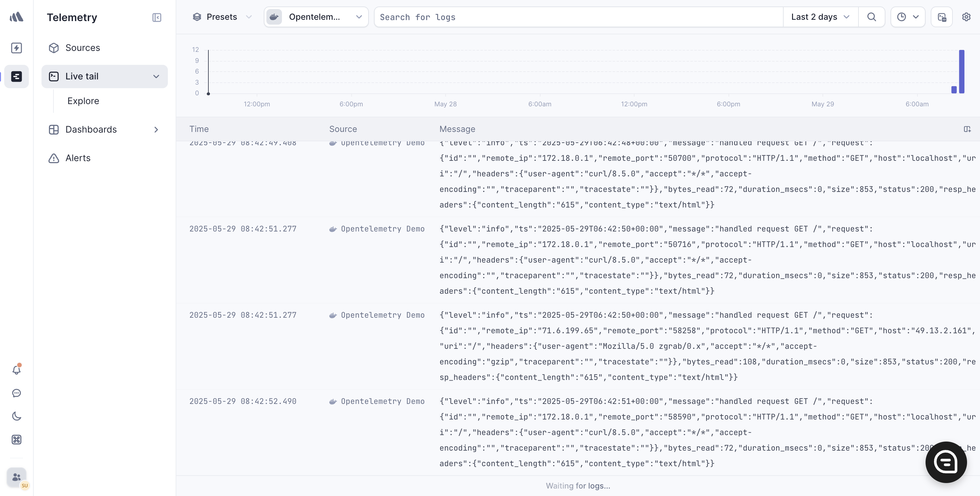Go to Alerts section

(77, 158)
